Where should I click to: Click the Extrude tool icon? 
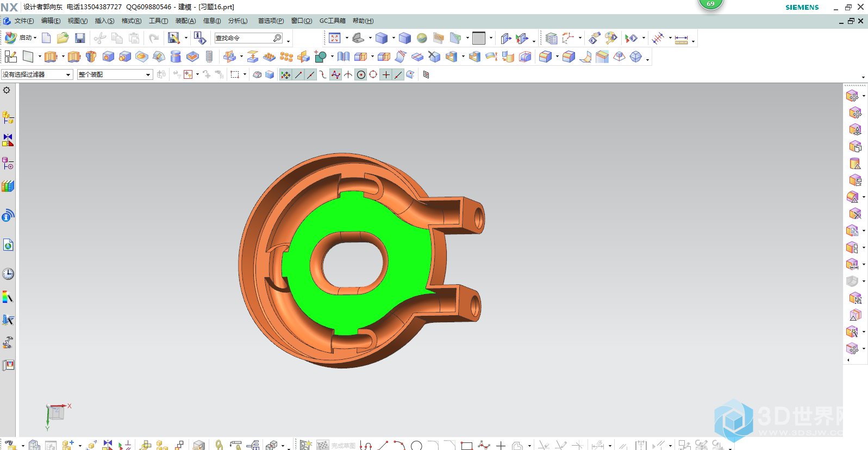coord(51,57)
